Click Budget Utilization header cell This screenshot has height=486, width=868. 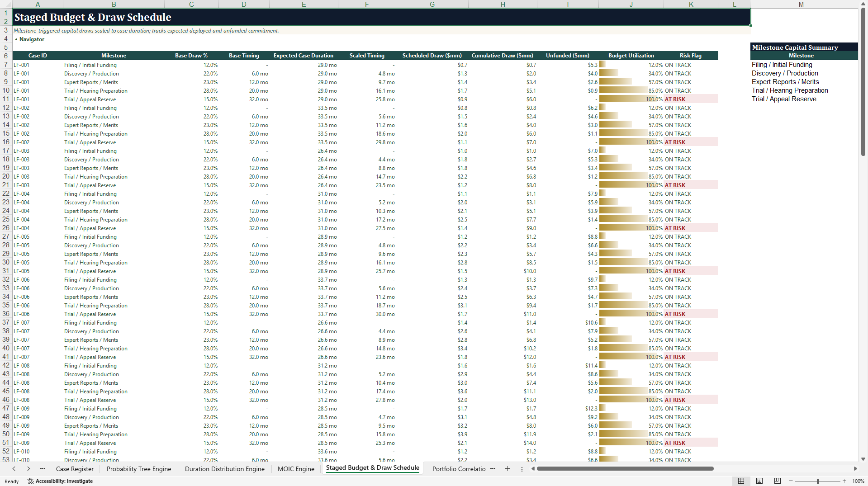tap(631, 56)
